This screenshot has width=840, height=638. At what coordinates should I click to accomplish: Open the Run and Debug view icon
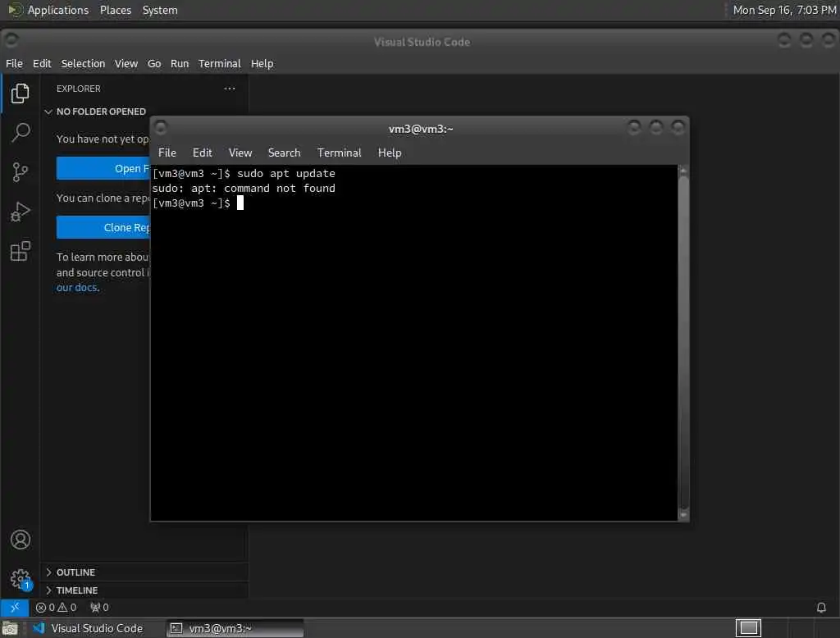(20, 212)
